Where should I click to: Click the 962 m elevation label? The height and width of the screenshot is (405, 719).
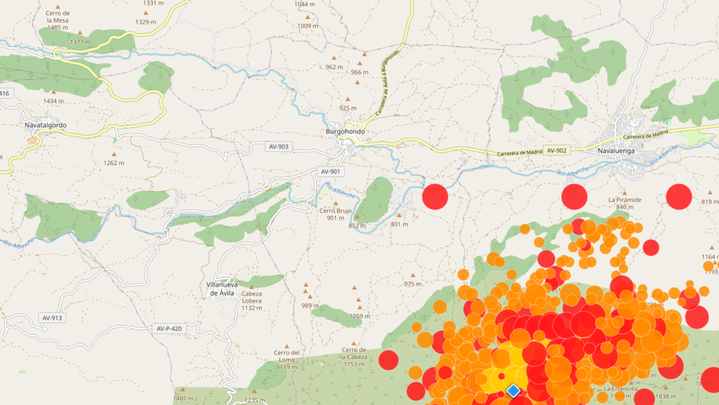click(334, 67)
